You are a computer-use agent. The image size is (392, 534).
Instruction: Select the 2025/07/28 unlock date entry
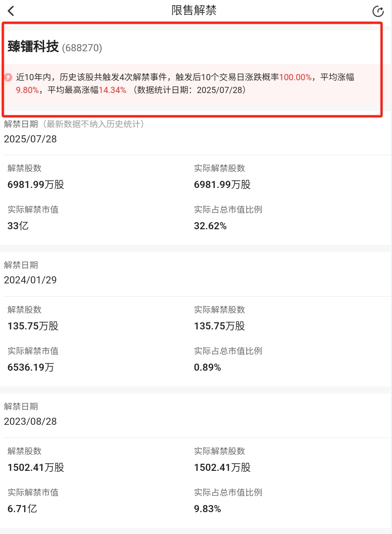(x=30, y=139)
